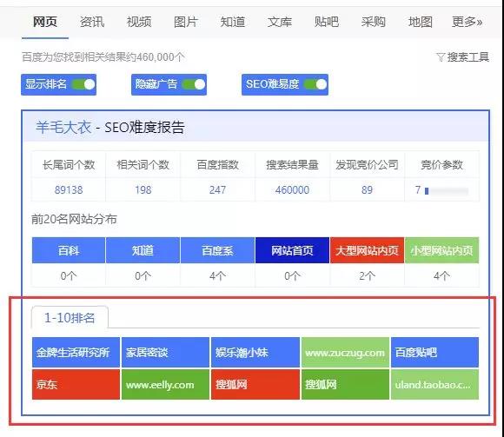This screenshot has width=504, height=437.
Task: Click the result count text 约460,000个
Action: (x=156, y=57)
